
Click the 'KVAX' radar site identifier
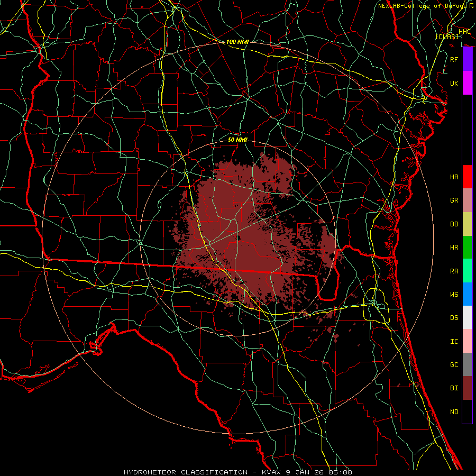[272, 472]
